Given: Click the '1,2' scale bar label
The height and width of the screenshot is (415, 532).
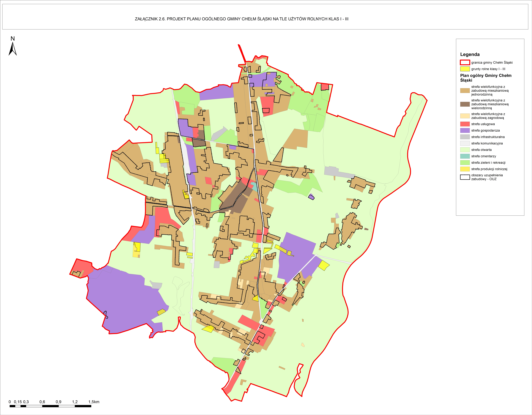Looking at the screenshot, I should coord(75,402).
